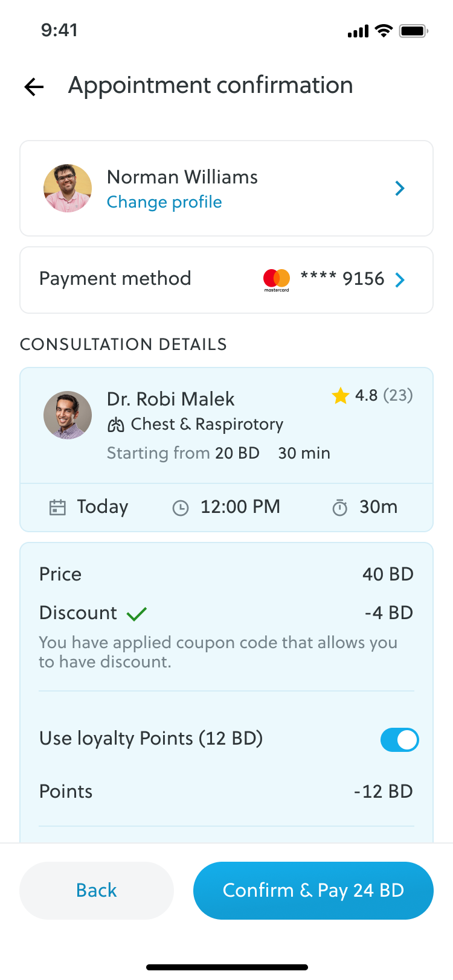The image size is (453, 980).
Task: Click the calendar icon next to Today
Action: [x=57, y=507]
